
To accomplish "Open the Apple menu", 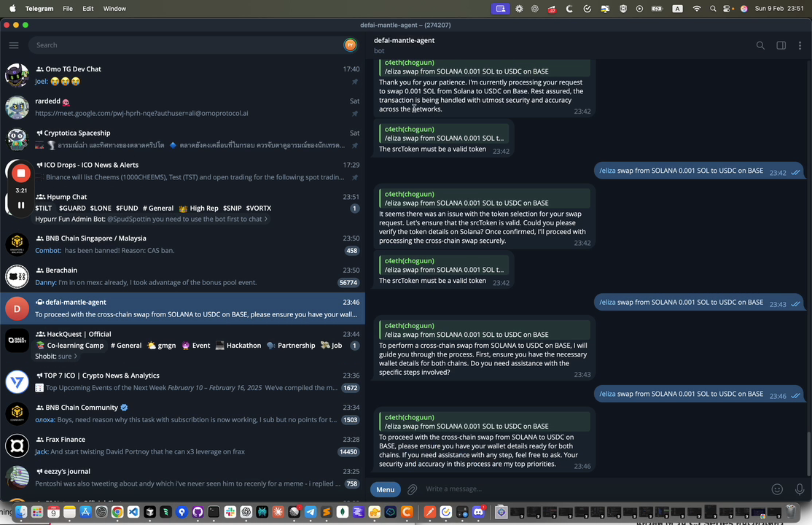I will coord(12,9).
